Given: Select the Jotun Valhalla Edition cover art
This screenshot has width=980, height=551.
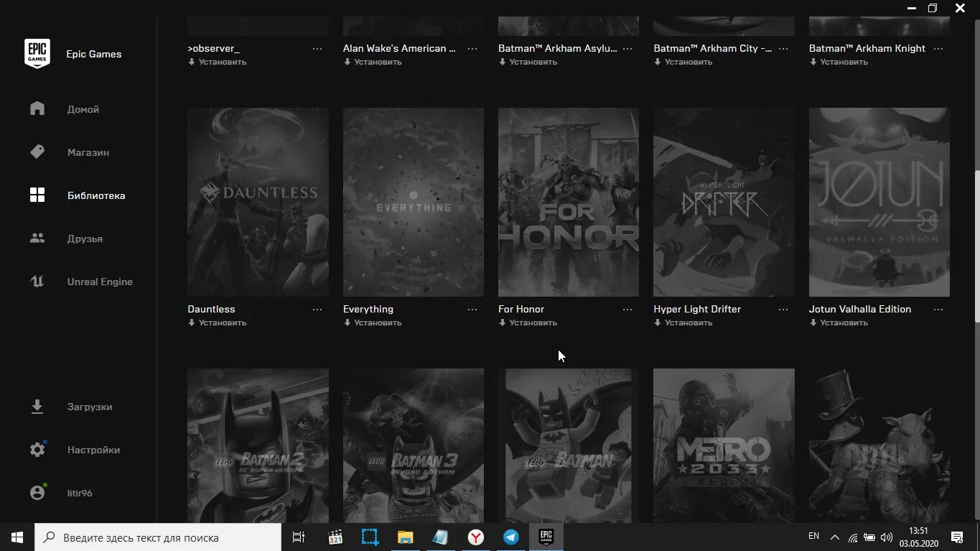Looking at the screenshot, I should (x=879, y=202).
